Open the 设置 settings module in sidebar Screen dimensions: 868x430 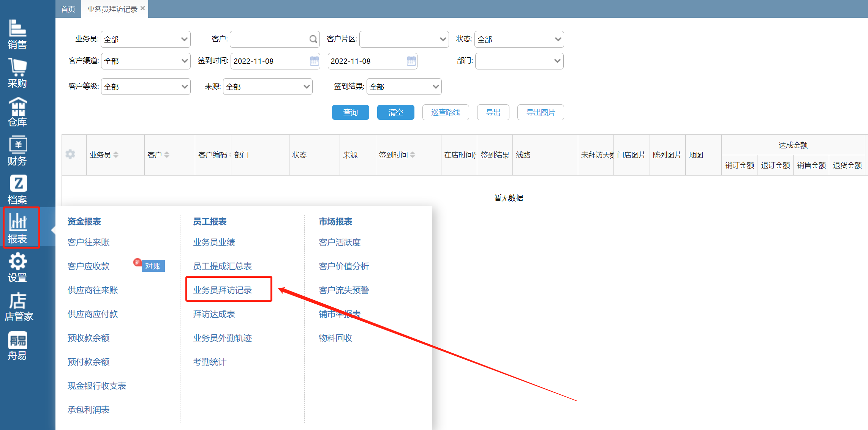coord(17,268)
